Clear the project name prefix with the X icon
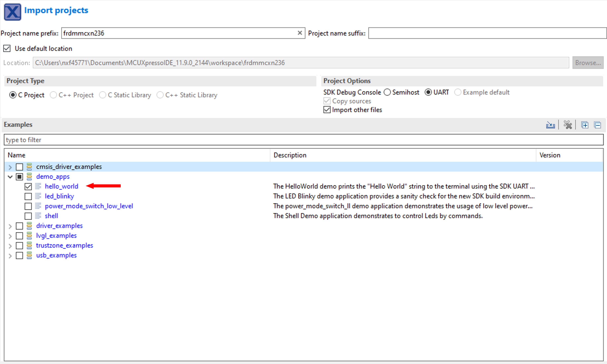This screenshot has width=607, height=364. 300,33
